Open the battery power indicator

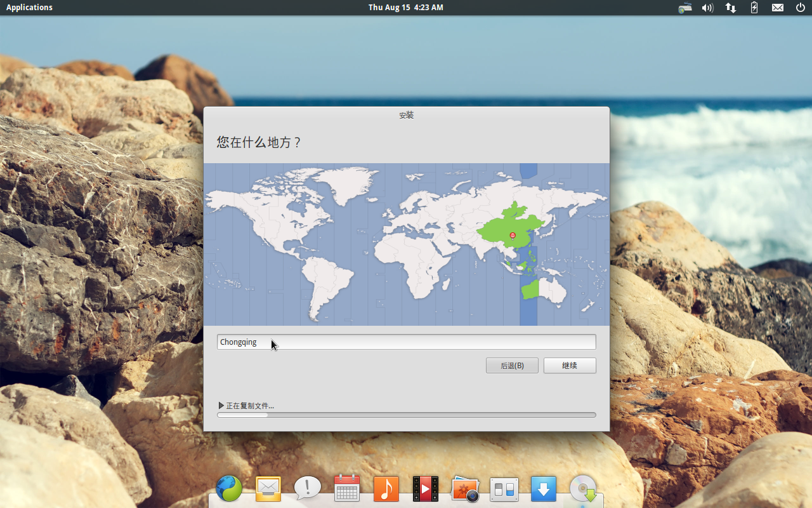754,8
